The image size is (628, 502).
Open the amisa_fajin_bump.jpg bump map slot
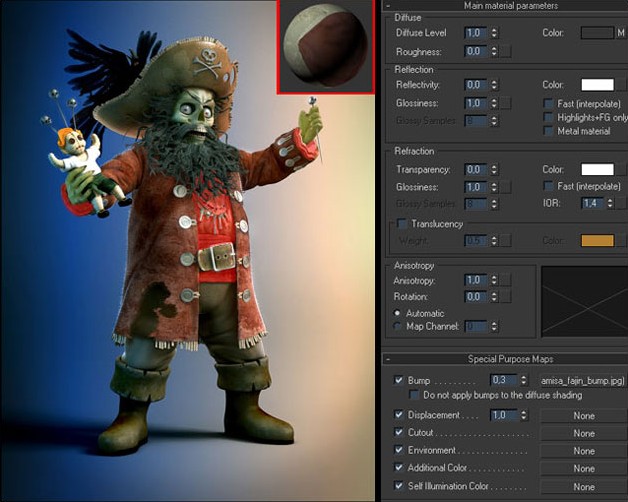click(x=582, y=381)
